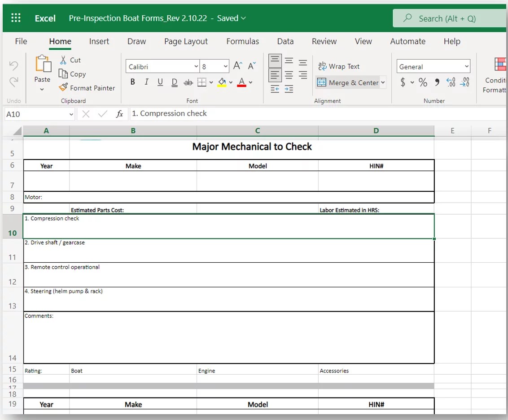
Task: Click the Undo arrow icon
Action: (13, 65)
